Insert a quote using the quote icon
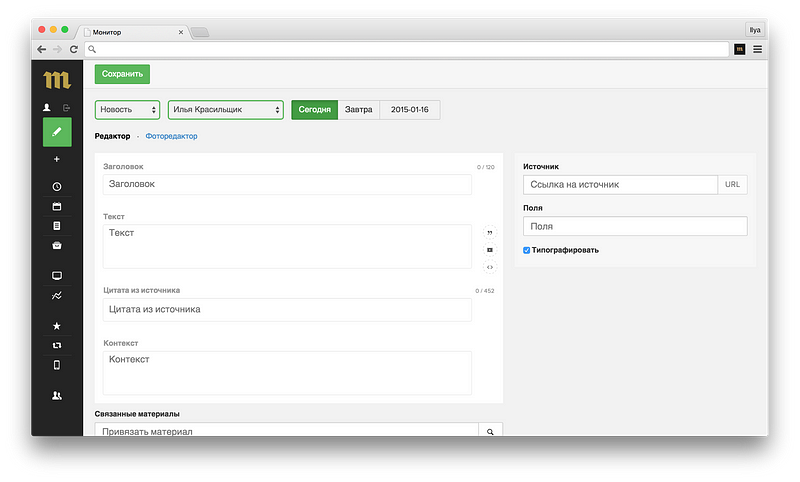Viewport: 800px width, 482px height. (x=489, y=233)
